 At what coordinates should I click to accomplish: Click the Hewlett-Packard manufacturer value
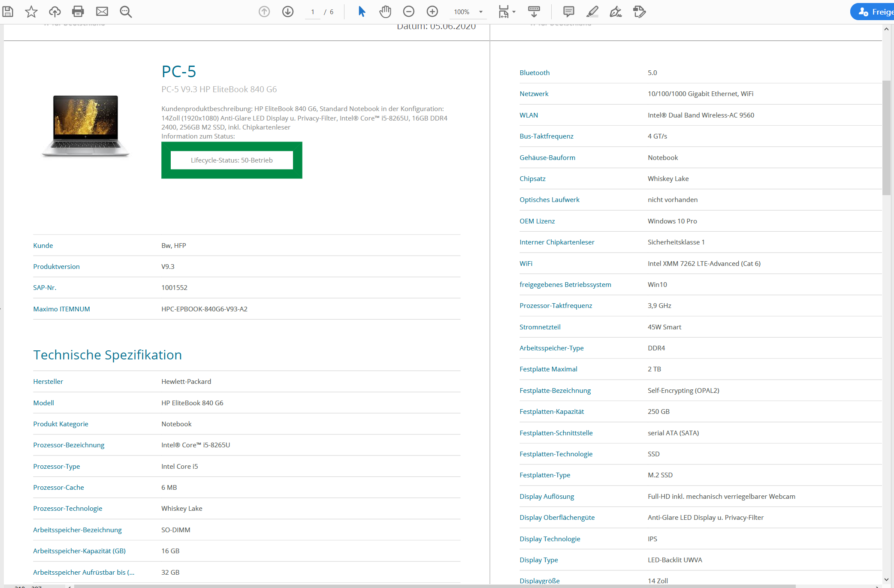click(186, 381)
